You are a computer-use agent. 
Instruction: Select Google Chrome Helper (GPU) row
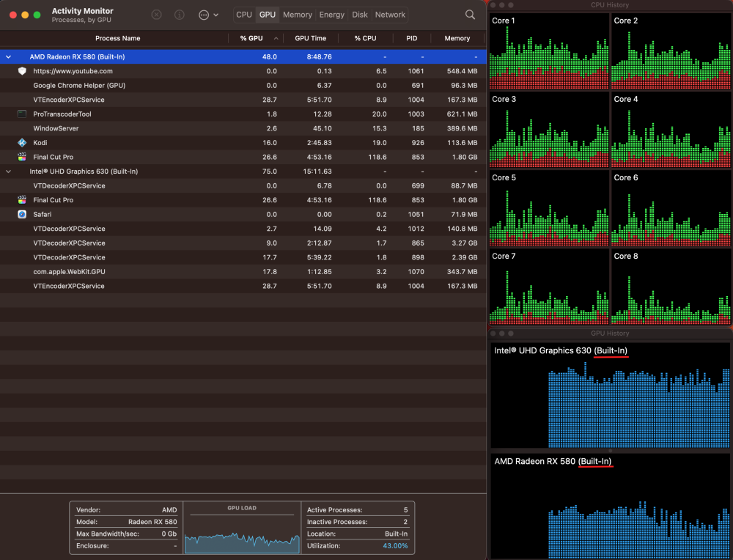[243, 86]
